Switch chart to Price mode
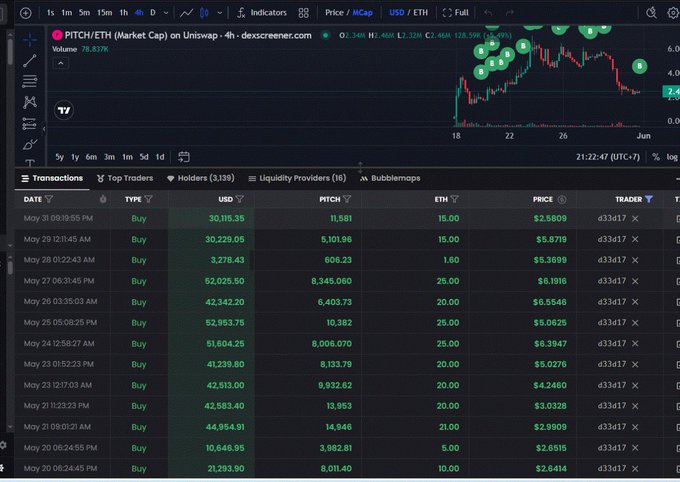This screenshot has width=680, height=482. (334, 13)
